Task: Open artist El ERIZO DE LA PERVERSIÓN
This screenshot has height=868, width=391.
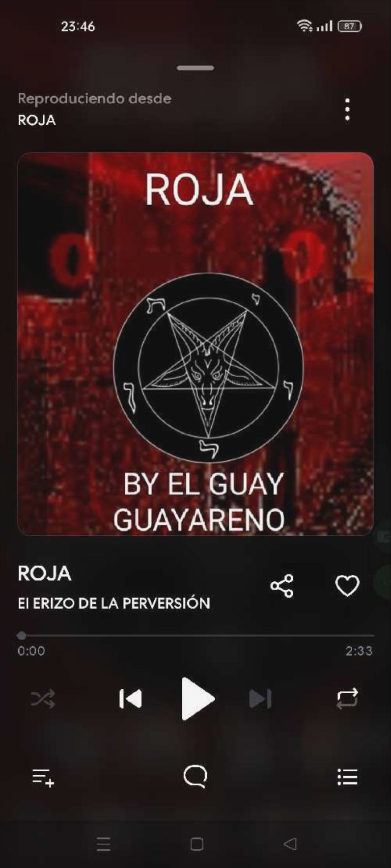Action: [114, 603]
